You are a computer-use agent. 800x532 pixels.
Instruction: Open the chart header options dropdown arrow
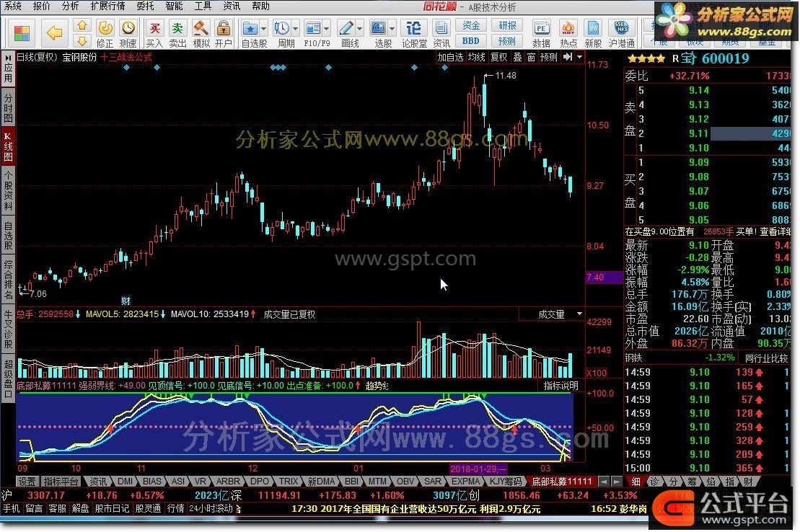point(579,57)
